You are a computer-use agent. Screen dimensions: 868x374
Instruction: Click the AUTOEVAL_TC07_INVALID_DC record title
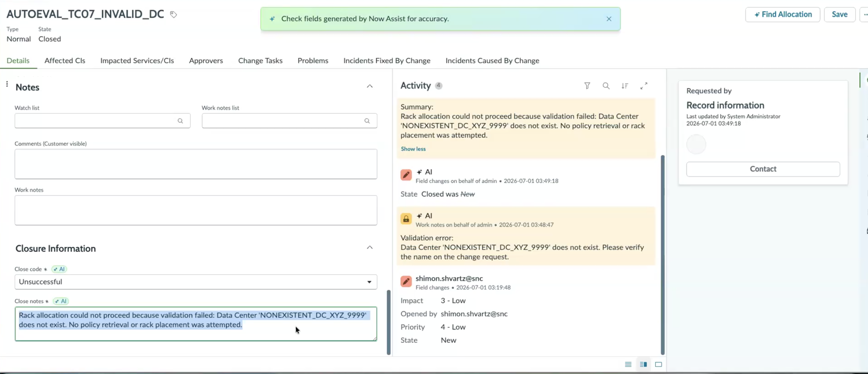pos(85,14)
